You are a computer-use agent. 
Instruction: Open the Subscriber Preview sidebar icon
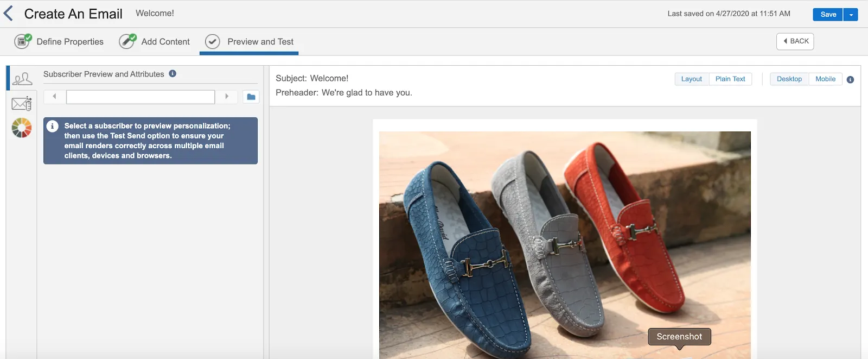[22, 79]
